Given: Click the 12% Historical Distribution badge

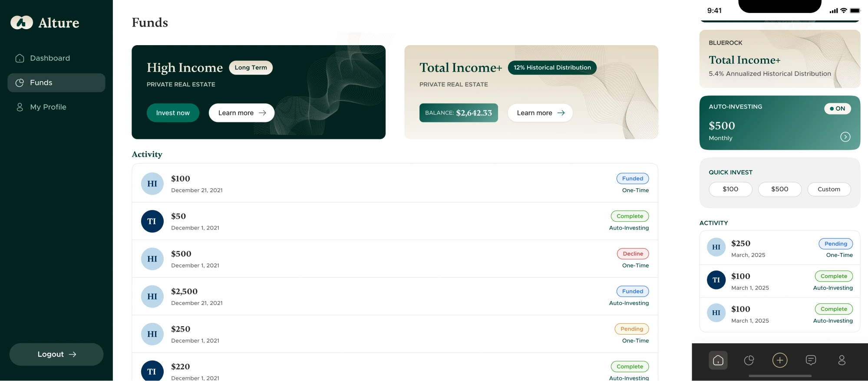Looking at the screenshot, I should coord(552,68).
